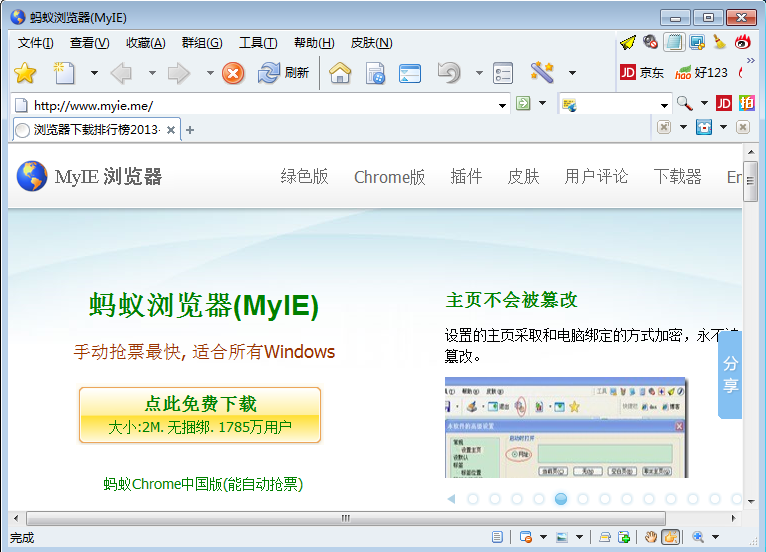Open the 用户评论 page link

596,176
